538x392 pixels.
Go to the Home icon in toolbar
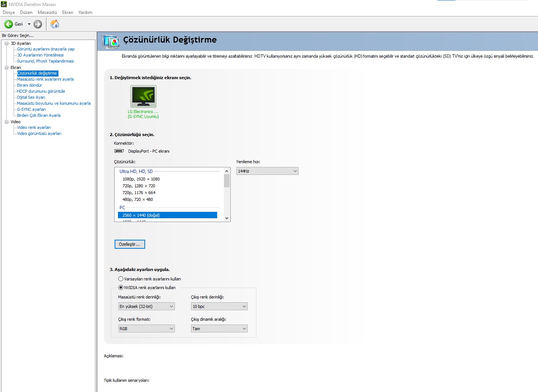[55, 24]
